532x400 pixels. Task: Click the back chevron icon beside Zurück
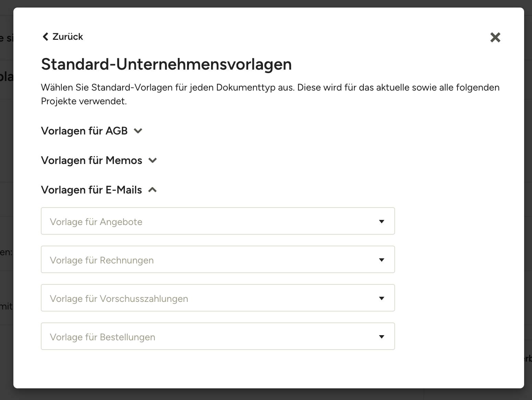[x=45, y=37]
